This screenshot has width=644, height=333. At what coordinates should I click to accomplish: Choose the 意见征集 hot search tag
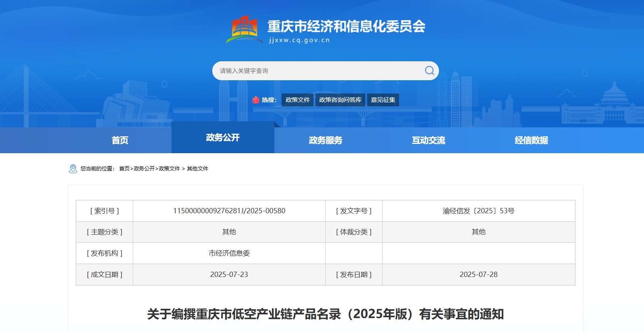pos(383,100)
